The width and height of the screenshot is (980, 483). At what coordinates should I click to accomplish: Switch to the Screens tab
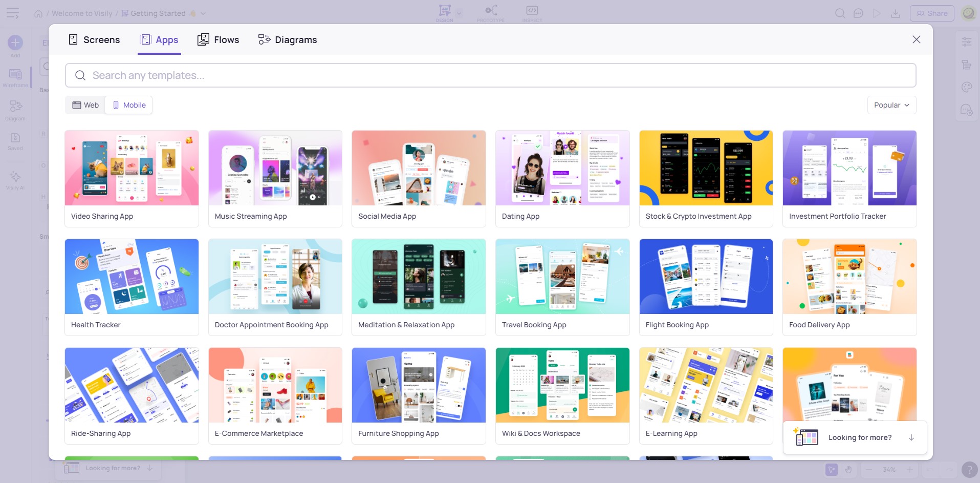(x=94, y=40)
